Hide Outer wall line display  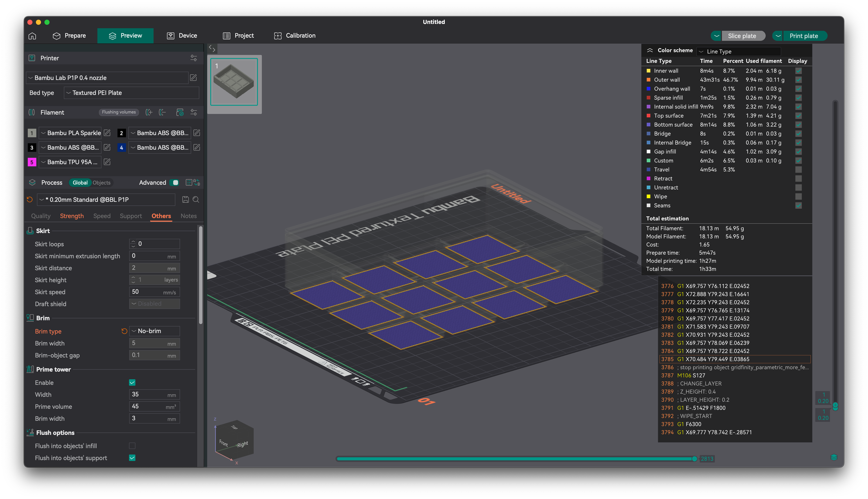click(799, 80)
